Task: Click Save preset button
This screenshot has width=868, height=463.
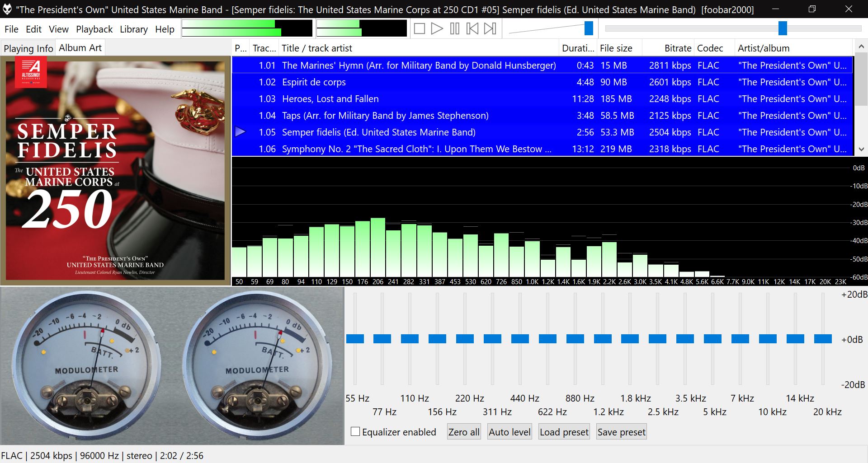Action: (622, 432)
